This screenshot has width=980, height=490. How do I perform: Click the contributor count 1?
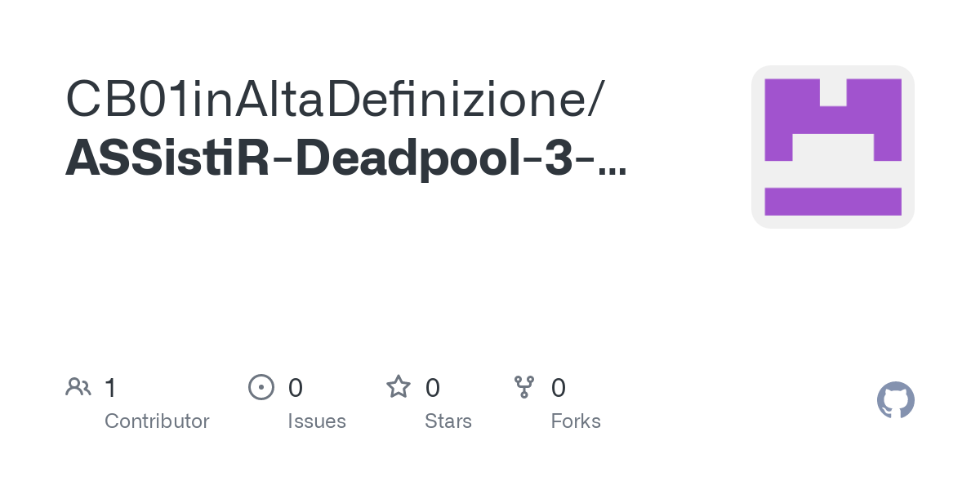(x=111, y=387)
